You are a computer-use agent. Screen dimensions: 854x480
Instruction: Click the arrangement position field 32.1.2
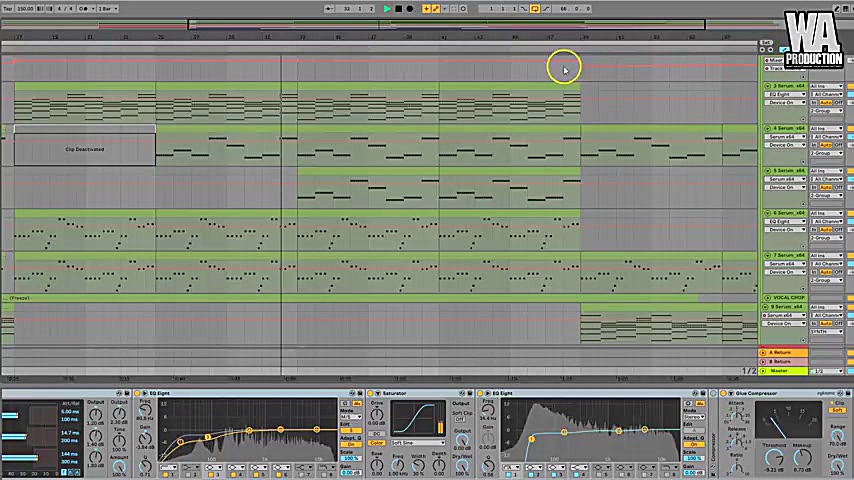357,9
